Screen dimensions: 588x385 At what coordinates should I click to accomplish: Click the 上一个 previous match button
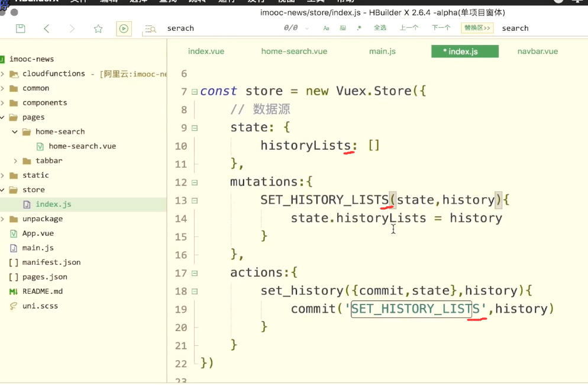click(x=409, y=28)
